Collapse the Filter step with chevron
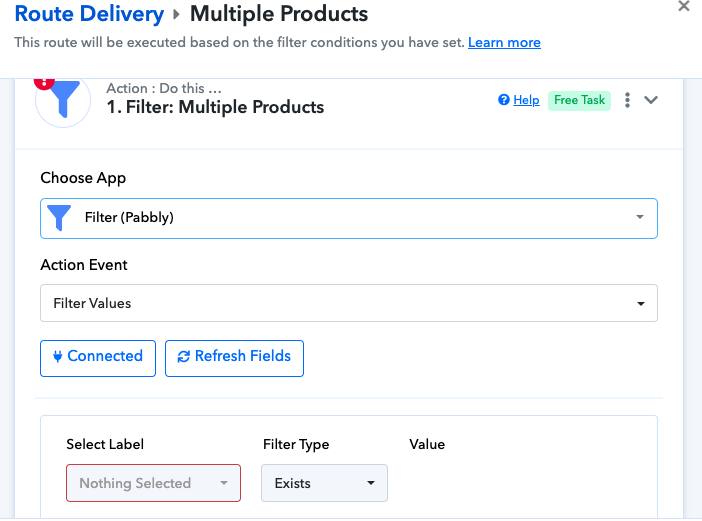The height and width of the screenshot is (521, 702). [x=651, y=100]
